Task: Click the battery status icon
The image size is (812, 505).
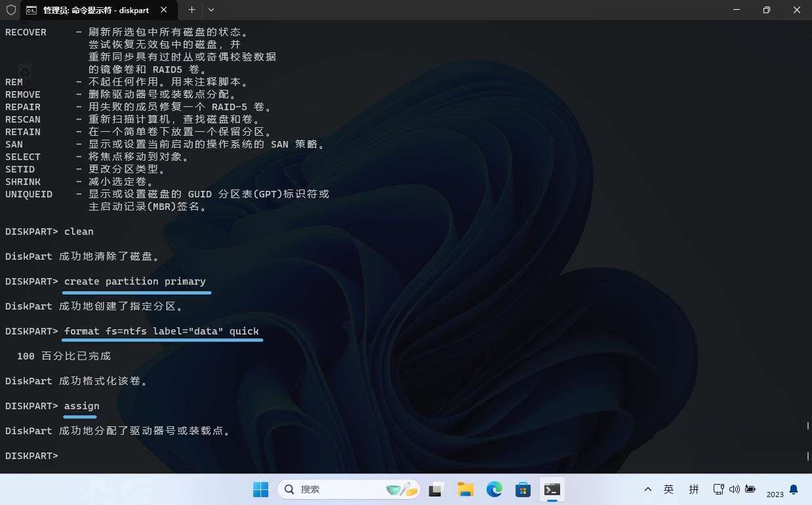Action: [x=750, y=489]
